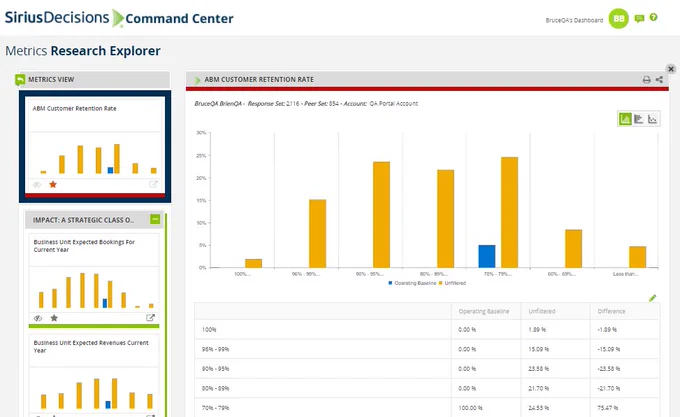Click the blue Operating Baseline bar at 70% - 79%

487,256
